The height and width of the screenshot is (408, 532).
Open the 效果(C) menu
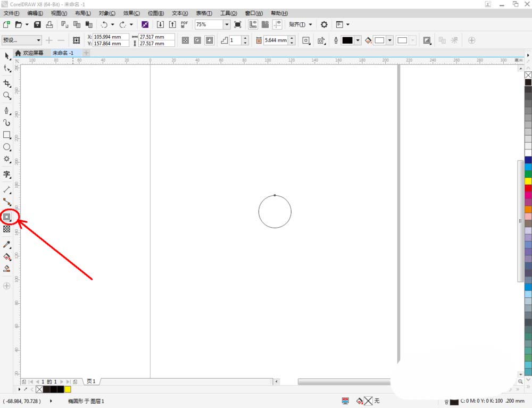coord(131,13)
